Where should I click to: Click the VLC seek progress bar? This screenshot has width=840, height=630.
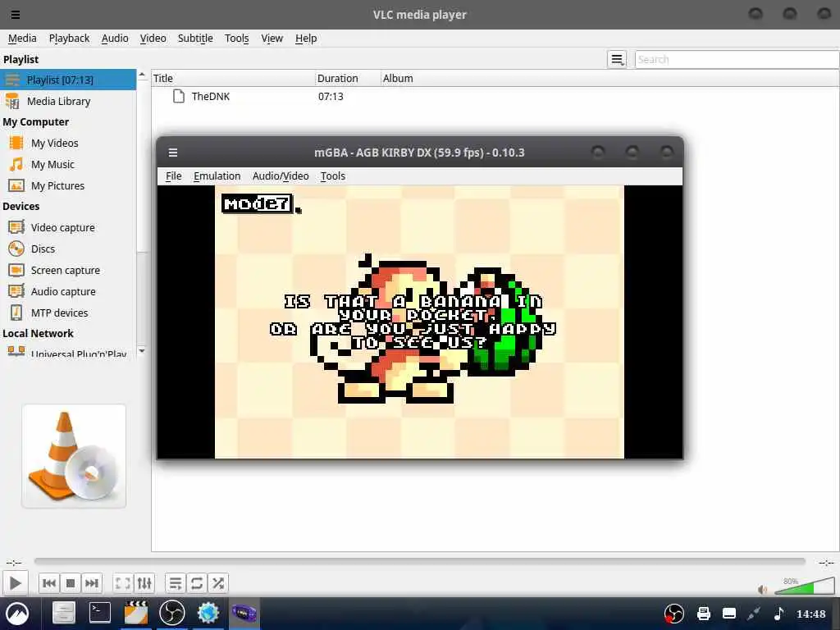(419, 561)
